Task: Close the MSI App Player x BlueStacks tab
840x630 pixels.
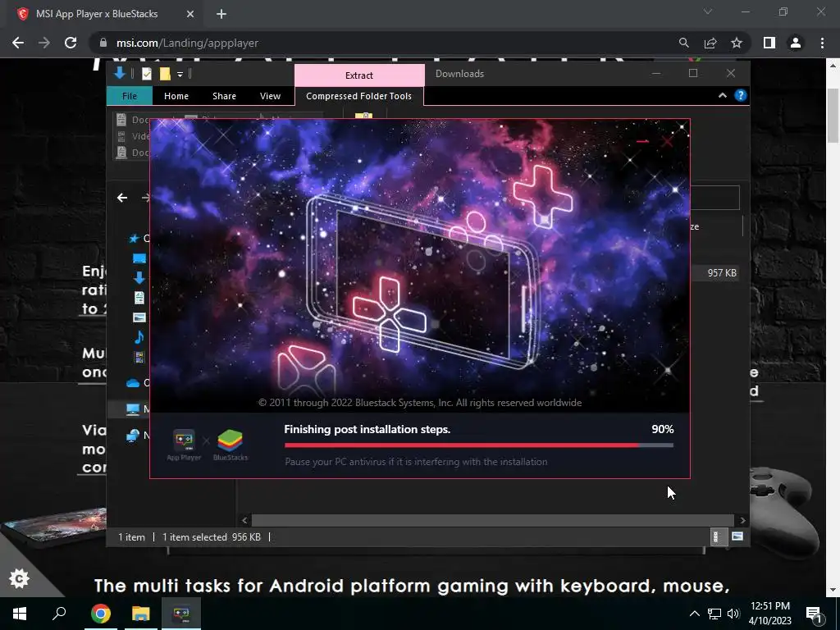Action: tap(190, 15)
